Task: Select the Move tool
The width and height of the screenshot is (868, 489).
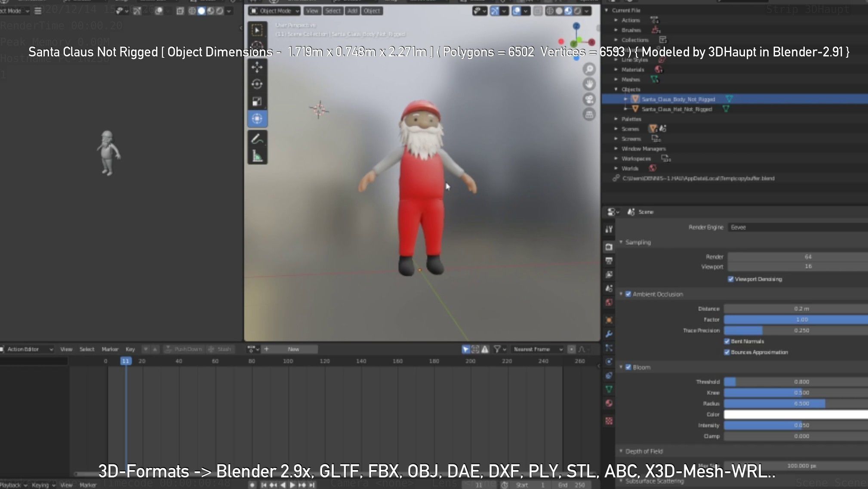Action: pos(257,67)
